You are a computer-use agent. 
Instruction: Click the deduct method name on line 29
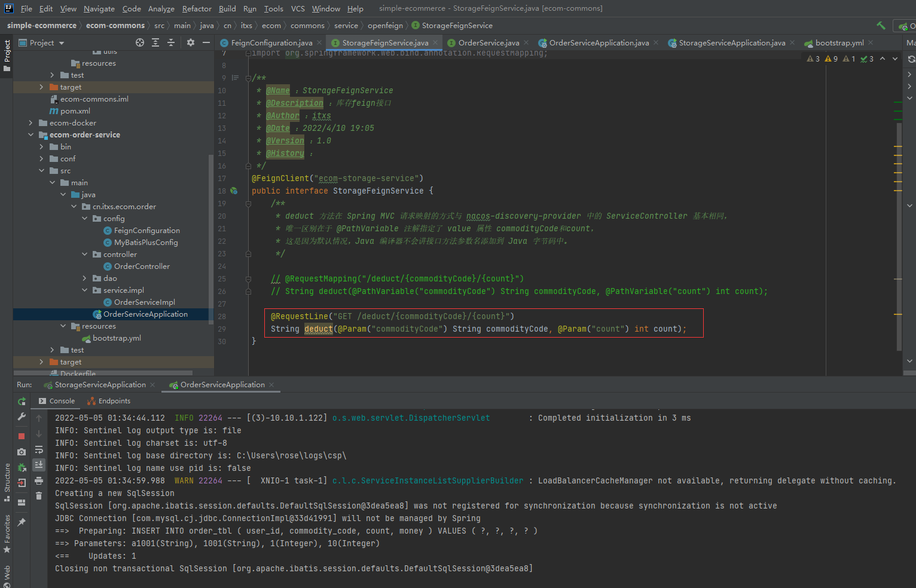pyautogui.click(x=319, y=329)
